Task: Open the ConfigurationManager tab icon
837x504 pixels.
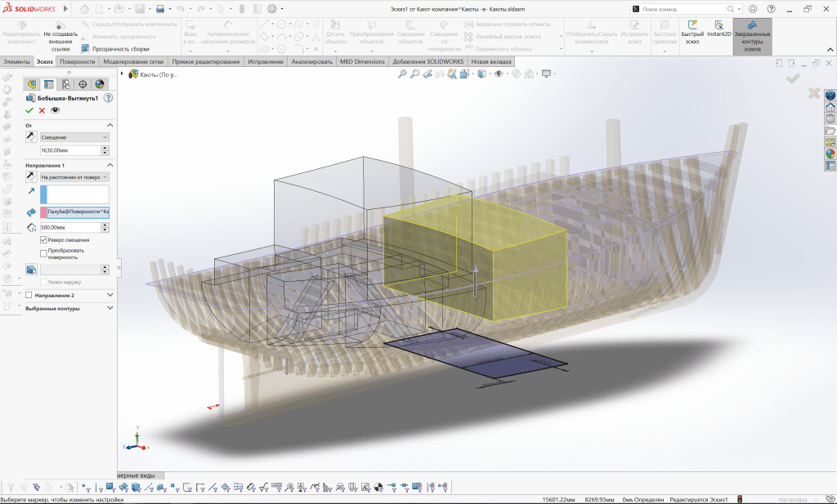Action: click(x=65, y=84)
